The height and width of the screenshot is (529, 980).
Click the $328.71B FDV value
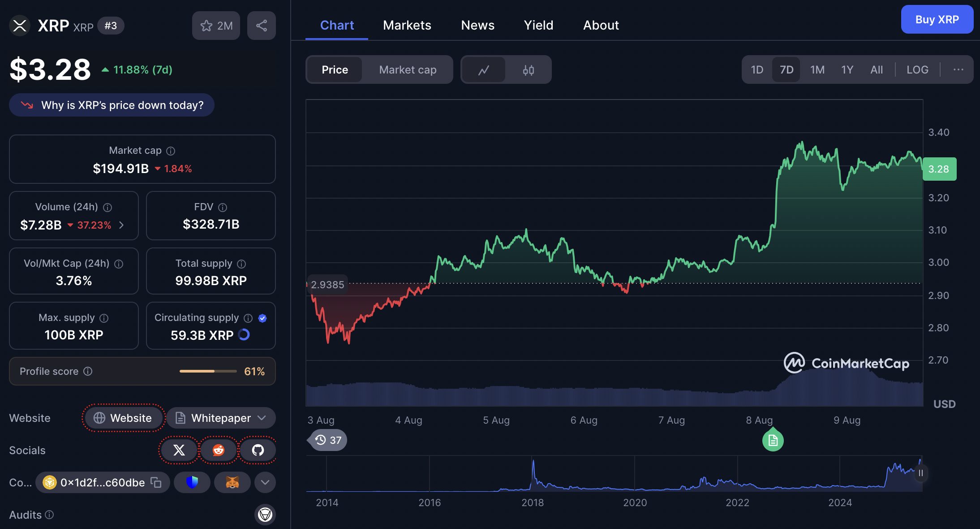coord(211,224)
